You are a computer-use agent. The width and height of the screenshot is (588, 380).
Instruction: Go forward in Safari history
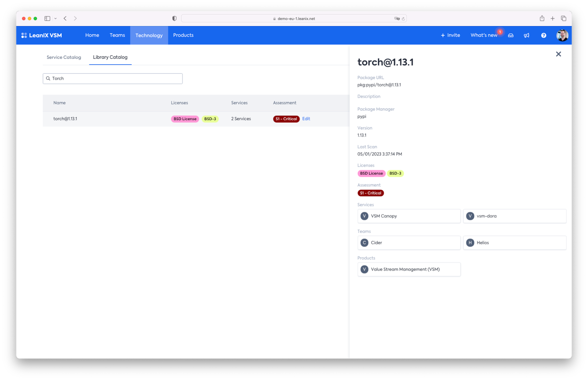pos(75,18)
